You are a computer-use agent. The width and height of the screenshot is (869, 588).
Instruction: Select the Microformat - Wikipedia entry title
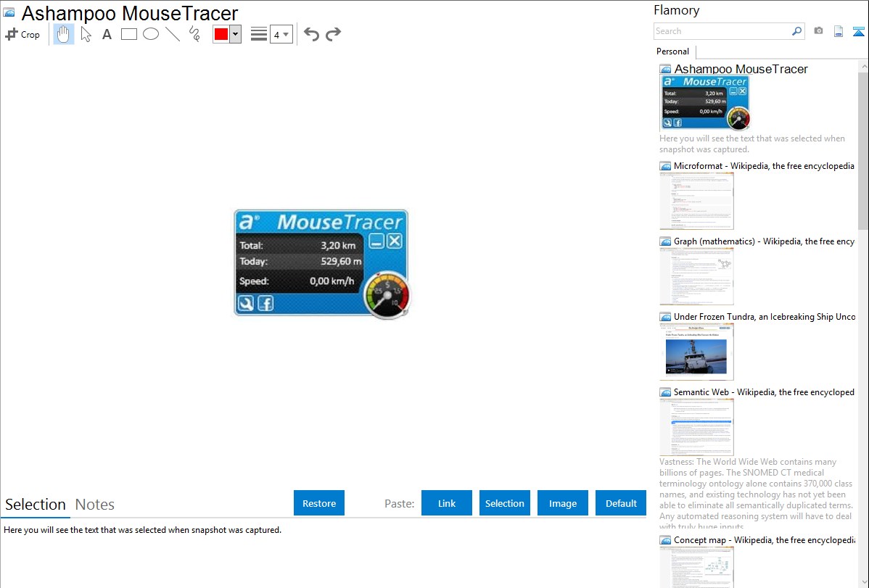coord(764,166)
